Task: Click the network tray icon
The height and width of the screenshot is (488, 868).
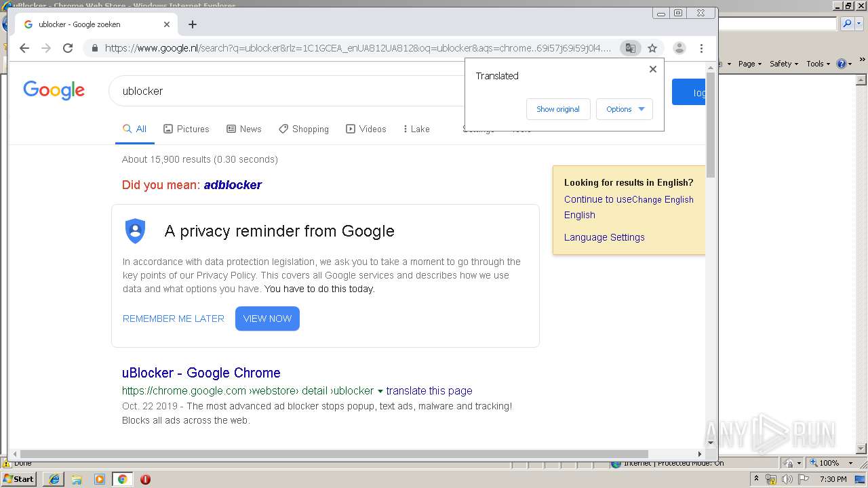Action: click(x=771, y=479)
